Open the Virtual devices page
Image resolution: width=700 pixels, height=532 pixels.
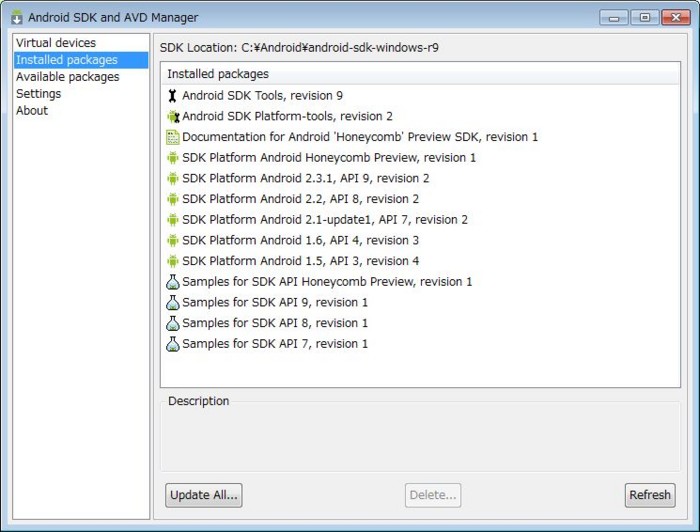(81, 43)
